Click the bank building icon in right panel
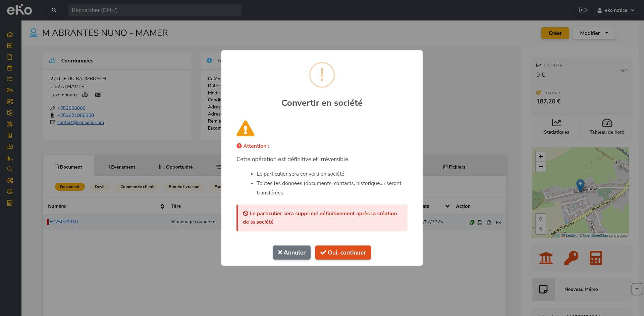The height and width of the screenshot is (316, 644). [546, 258]
